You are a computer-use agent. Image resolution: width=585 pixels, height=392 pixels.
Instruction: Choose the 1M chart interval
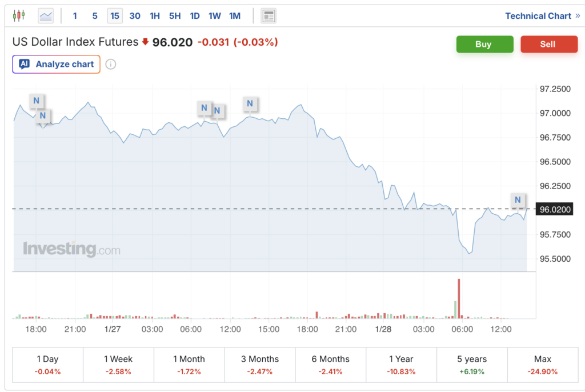click(x=234, y=16)
